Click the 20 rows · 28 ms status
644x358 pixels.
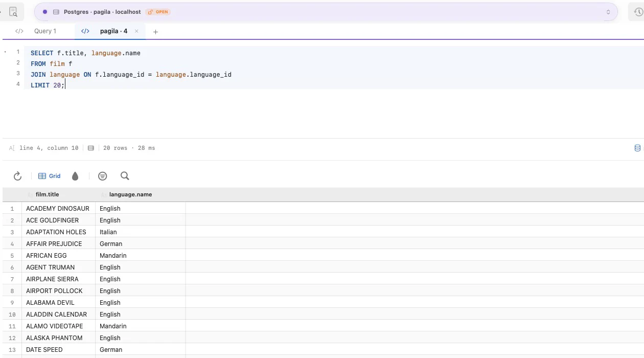[x=129, y=148]
